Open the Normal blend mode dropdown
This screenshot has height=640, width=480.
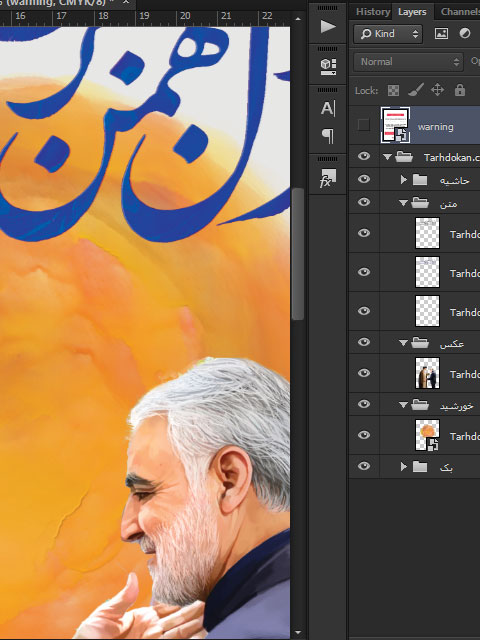[x=408, y=62]
